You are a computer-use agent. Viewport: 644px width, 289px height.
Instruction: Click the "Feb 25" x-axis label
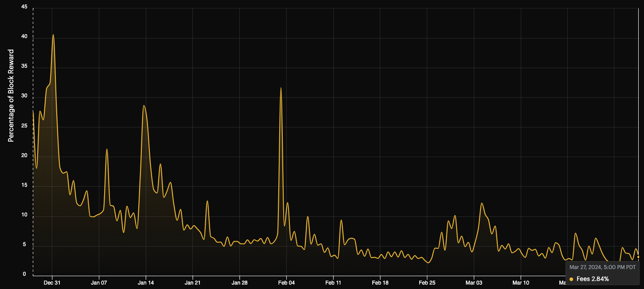427,282
